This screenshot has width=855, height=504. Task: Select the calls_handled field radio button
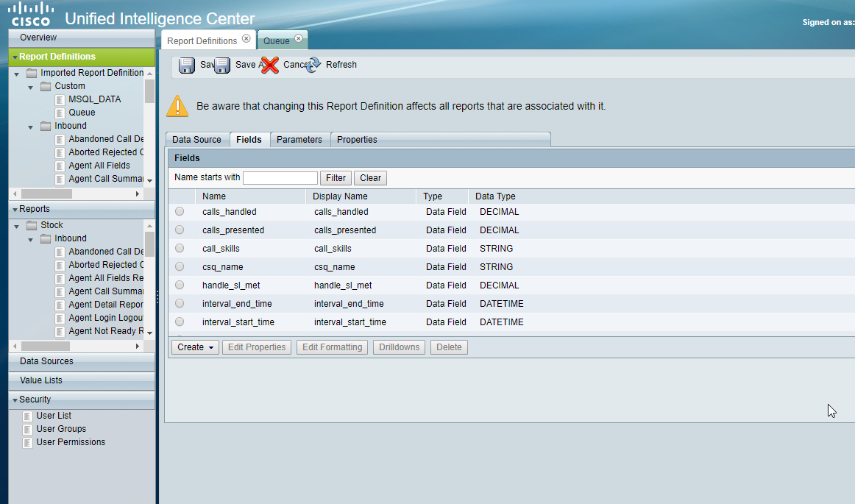[179, 211]
